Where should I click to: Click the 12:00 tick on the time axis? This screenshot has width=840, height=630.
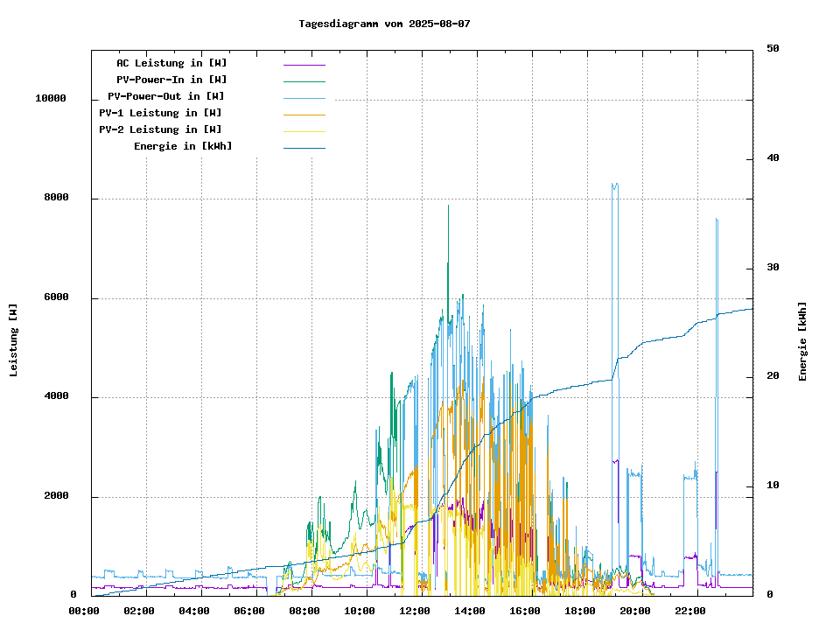pyautogui.click(x=414, y=611)
